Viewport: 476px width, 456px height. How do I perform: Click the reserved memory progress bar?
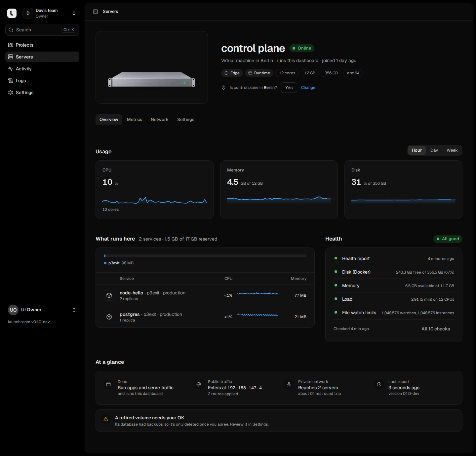205,256
